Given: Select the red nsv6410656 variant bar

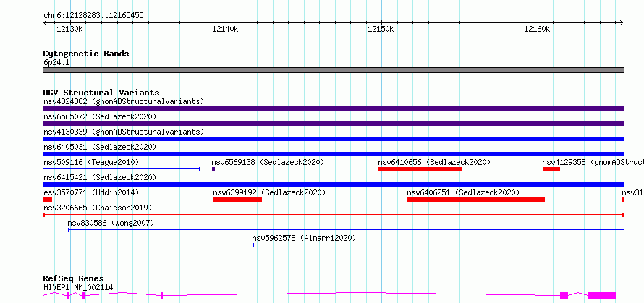Looking at the screenshot, I should coord(420,169).
